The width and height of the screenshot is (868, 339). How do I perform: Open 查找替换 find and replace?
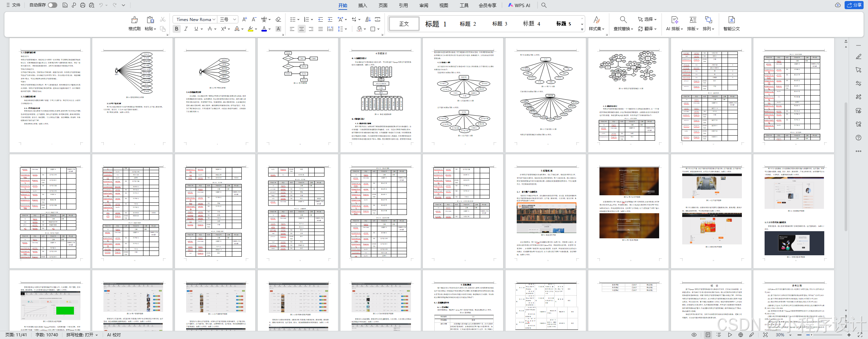623,23
